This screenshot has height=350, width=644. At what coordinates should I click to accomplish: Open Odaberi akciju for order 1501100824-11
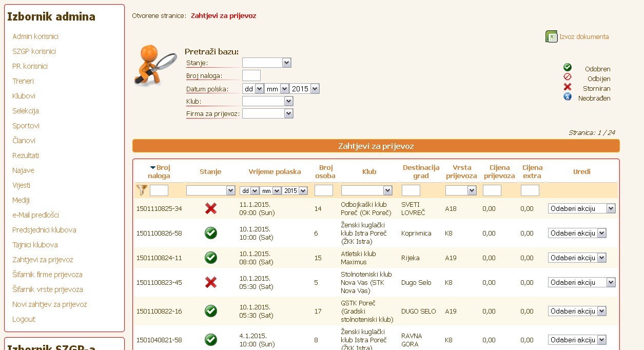coord(577,258)
